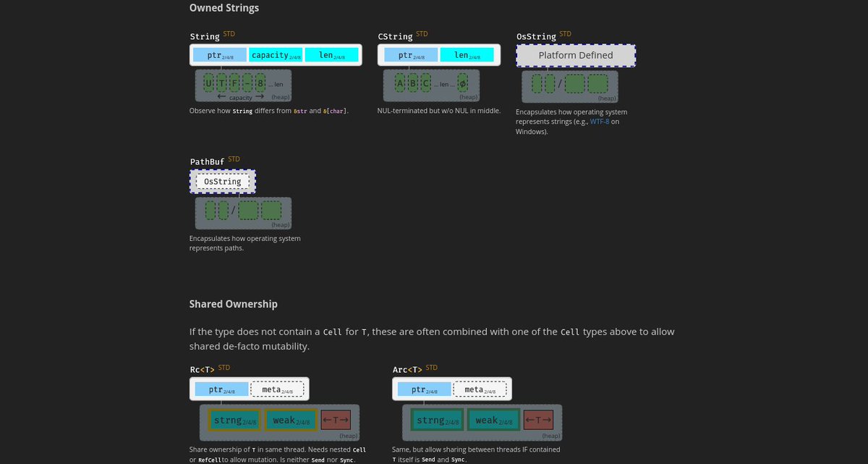Click the strng counter in Arc<T> heap
868x464 pixels.
coord(438,420)
